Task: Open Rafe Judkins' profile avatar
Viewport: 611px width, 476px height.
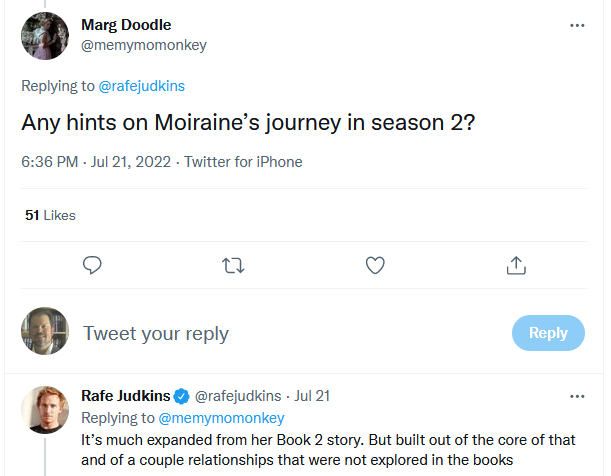Action: coord(45,410)
